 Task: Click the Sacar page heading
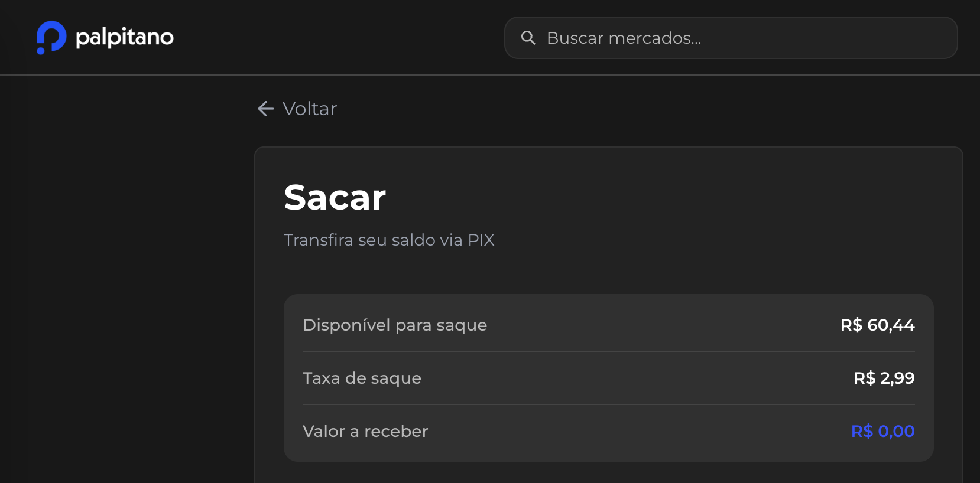(x=335, y=198)
